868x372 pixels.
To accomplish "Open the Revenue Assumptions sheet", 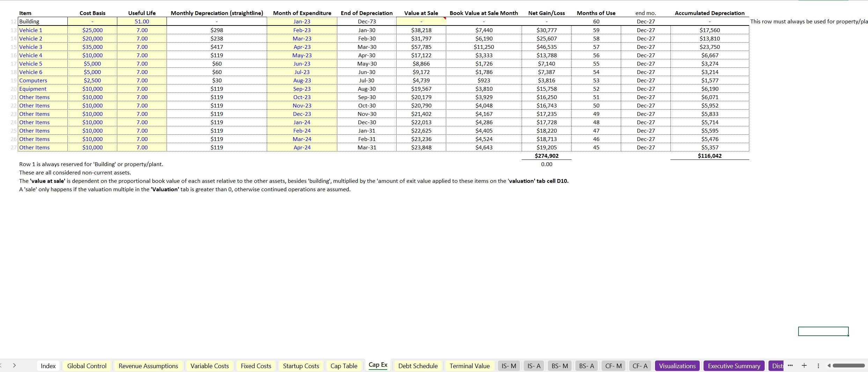I will click(148, 366).
